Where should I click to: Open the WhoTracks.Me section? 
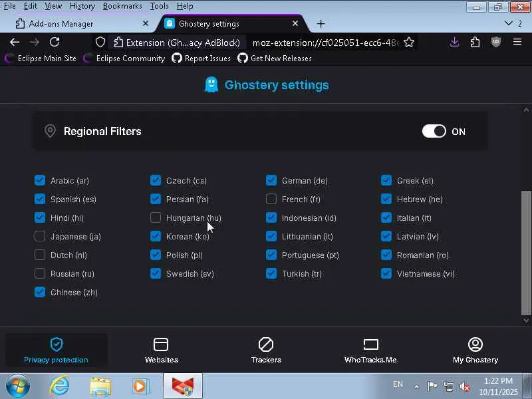click(370, 350)
